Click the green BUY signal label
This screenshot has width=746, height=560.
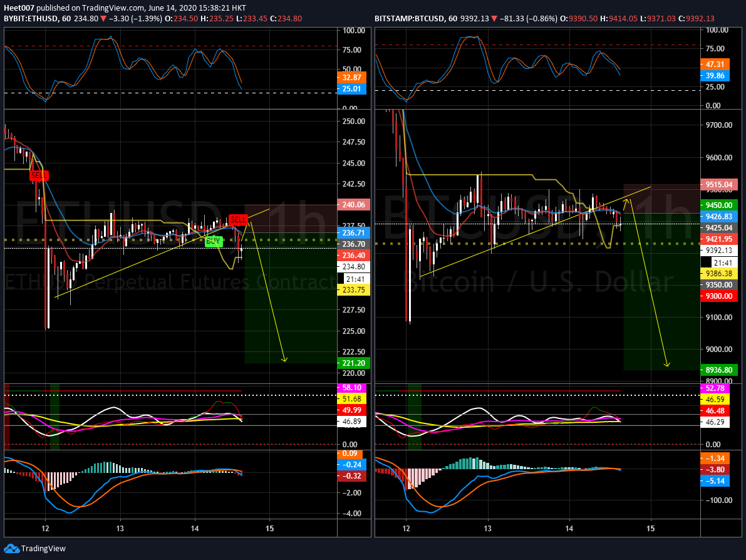(213, 241)
